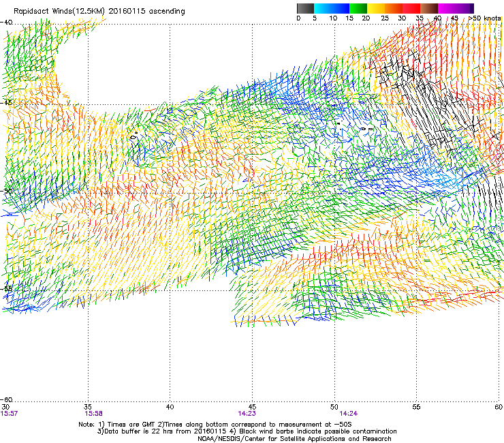Click the '-50' latitude axis label
The height and width of the screenshot is (443, 504).
point(6,191)
